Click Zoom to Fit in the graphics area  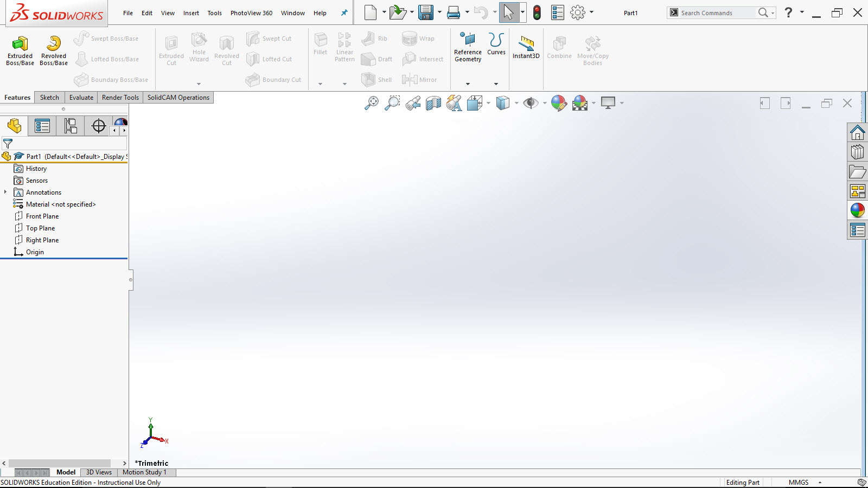point(371,103)
